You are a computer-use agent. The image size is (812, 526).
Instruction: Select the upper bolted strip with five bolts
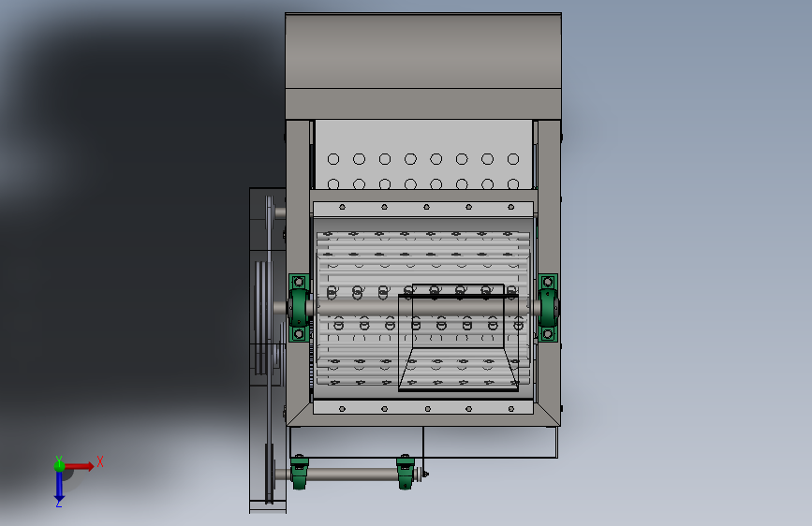tap(423, 209)
